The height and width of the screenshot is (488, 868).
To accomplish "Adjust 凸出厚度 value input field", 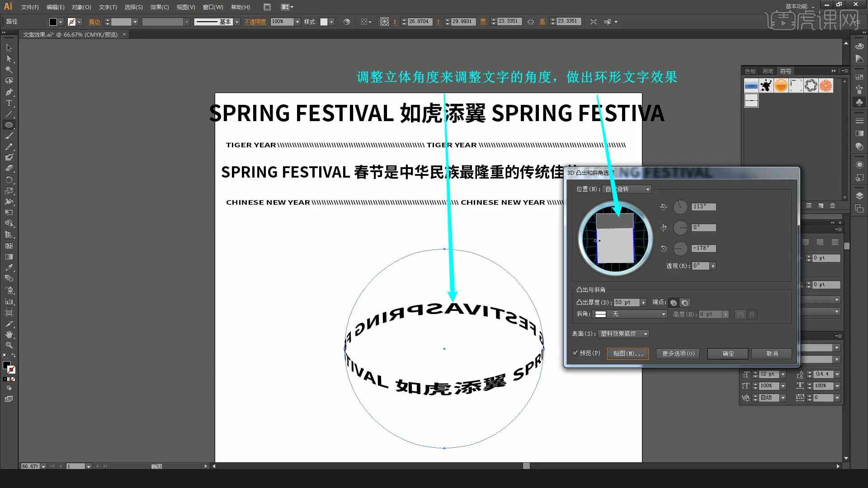I will coord(626,303).
